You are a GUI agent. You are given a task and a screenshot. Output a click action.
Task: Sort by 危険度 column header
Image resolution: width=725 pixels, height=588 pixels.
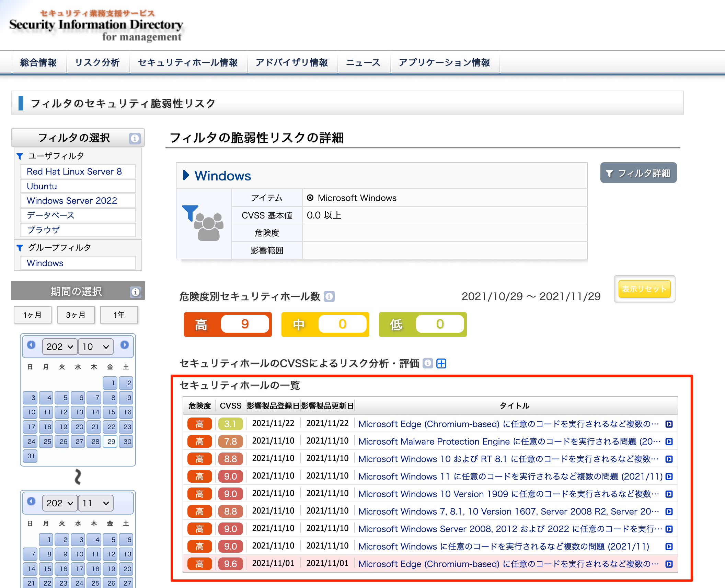199,406
